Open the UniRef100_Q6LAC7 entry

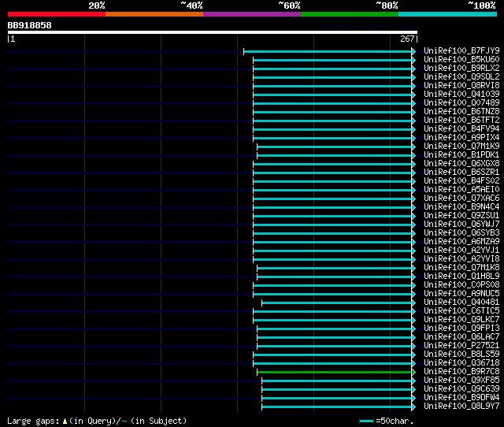[461, 337]
